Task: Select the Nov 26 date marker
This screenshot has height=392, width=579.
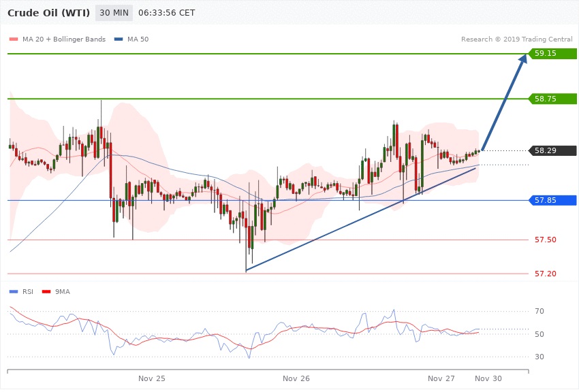Action: pos(296,378)
